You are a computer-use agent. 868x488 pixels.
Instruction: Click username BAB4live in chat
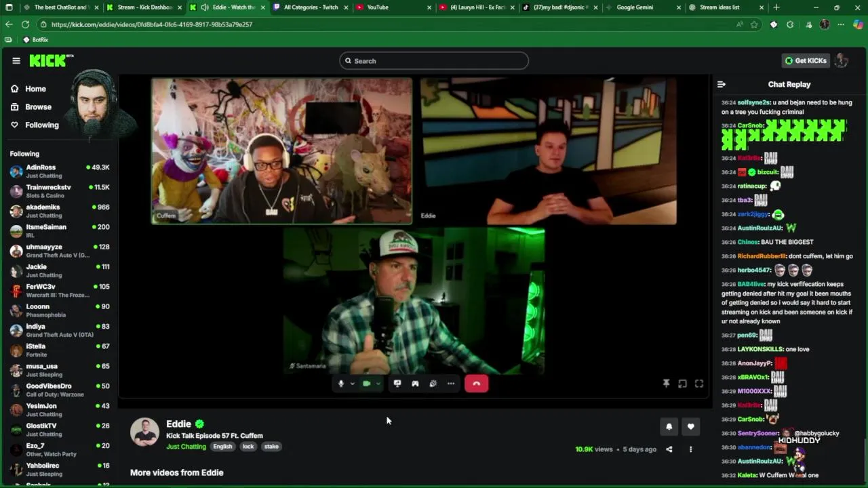pos(751,284)
